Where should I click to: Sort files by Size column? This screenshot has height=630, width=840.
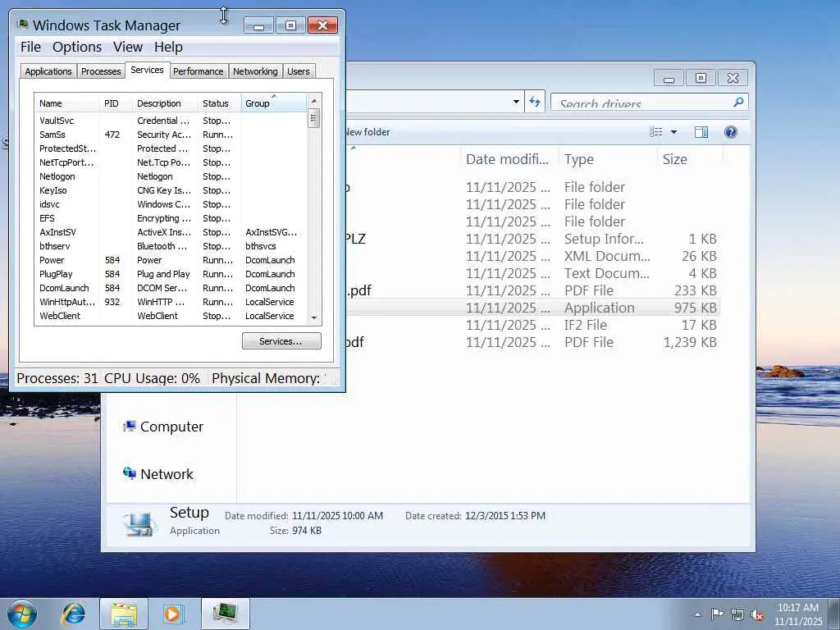click(x=690, y=159)
